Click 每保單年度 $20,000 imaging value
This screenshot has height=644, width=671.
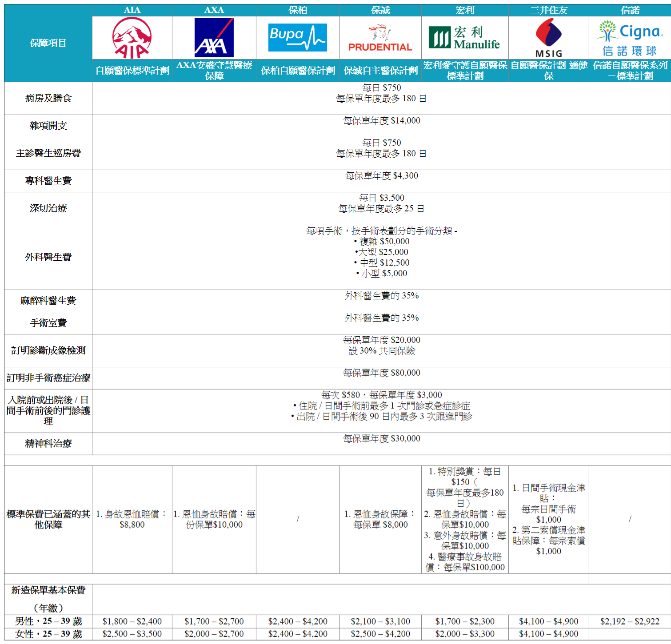tap(382, 340)
